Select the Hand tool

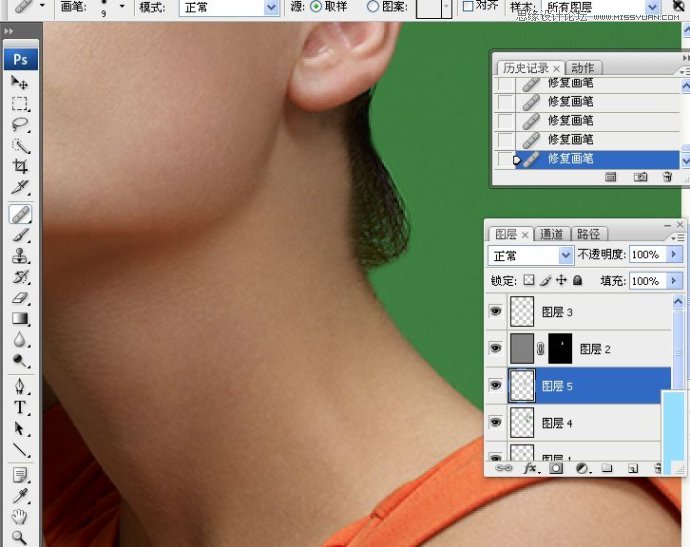20,517
